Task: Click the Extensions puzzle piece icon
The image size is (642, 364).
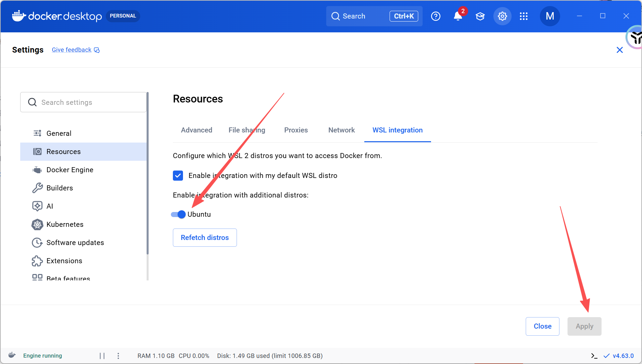Action: coord(37,261)
